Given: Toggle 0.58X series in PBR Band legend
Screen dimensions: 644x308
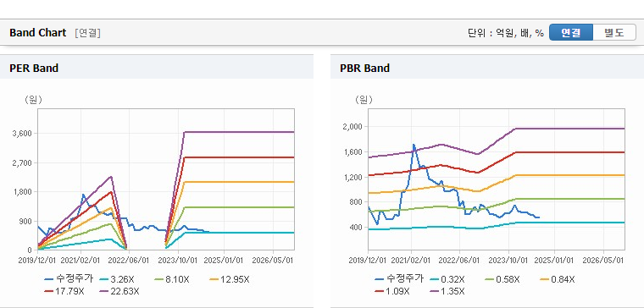Looking at the screenshot, I should pos(502,280).
